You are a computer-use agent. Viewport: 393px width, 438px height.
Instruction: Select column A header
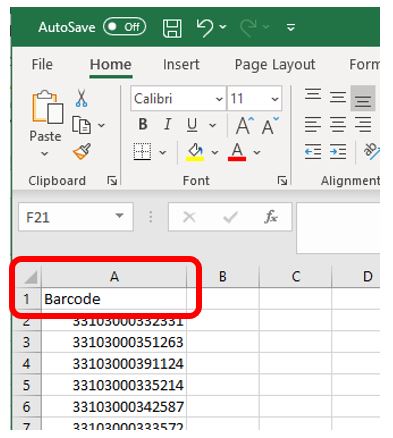114,277
